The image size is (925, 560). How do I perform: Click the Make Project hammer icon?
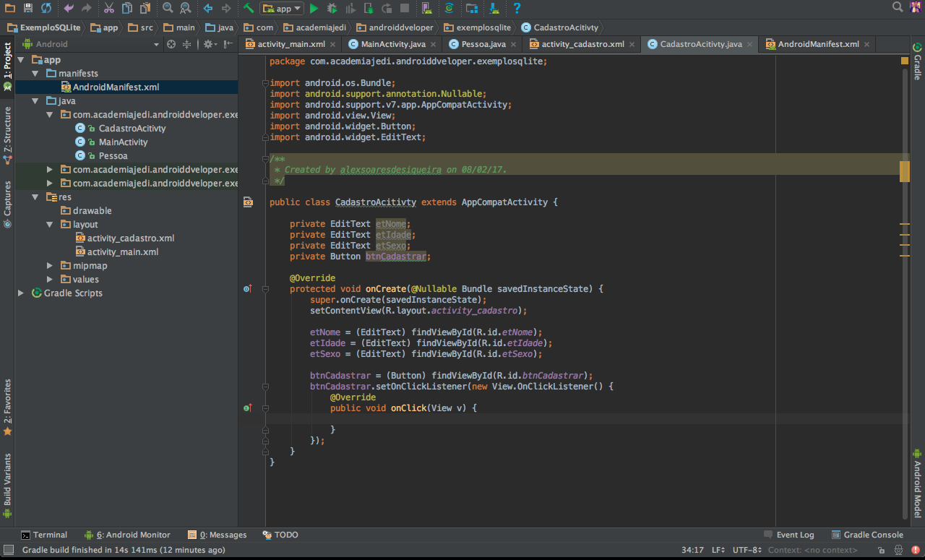tap(249, 9)
